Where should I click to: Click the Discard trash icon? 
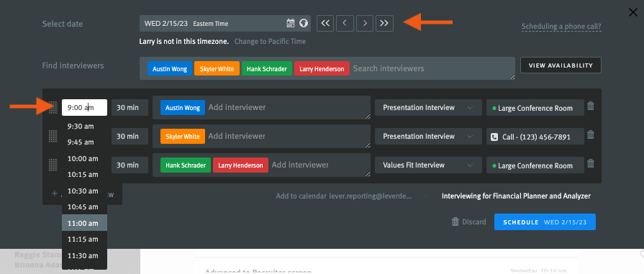tap(455, 222)
